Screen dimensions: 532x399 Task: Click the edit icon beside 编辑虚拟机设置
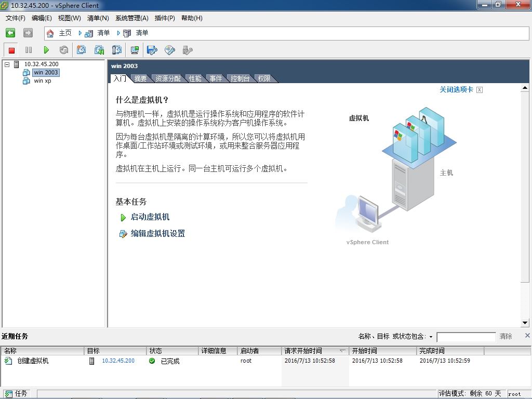[x=123, y=234]
